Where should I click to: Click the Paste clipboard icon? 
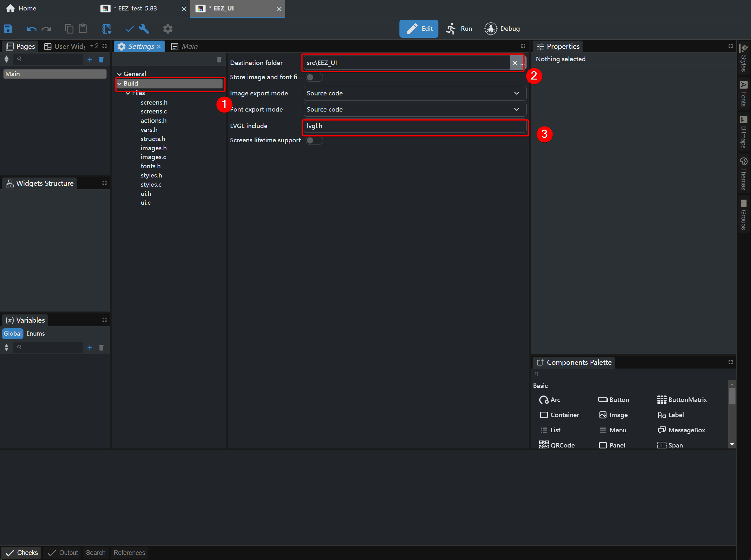pyautogui.click(x=83, y=29)
